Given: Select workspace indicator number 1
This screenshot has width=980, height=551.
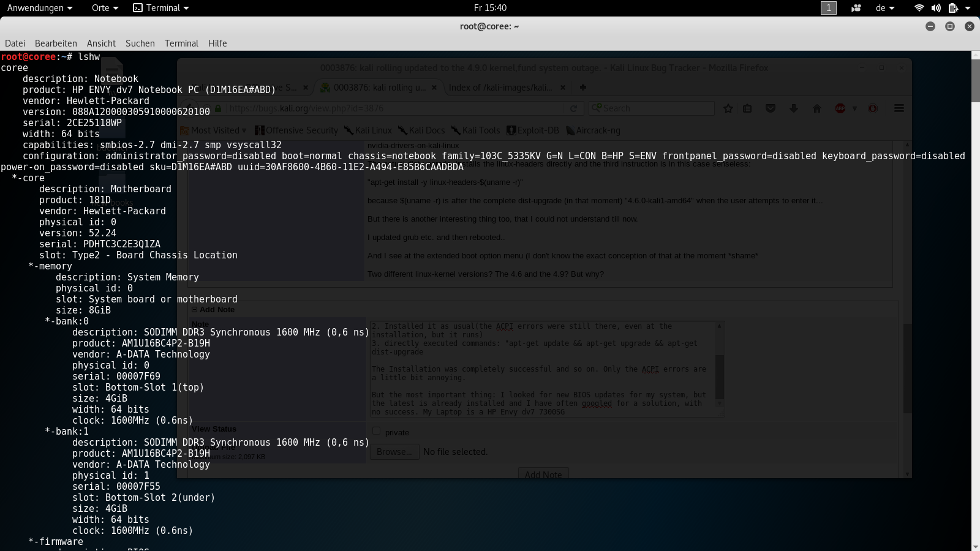Looking at the screenshot, I should point(828,8).
